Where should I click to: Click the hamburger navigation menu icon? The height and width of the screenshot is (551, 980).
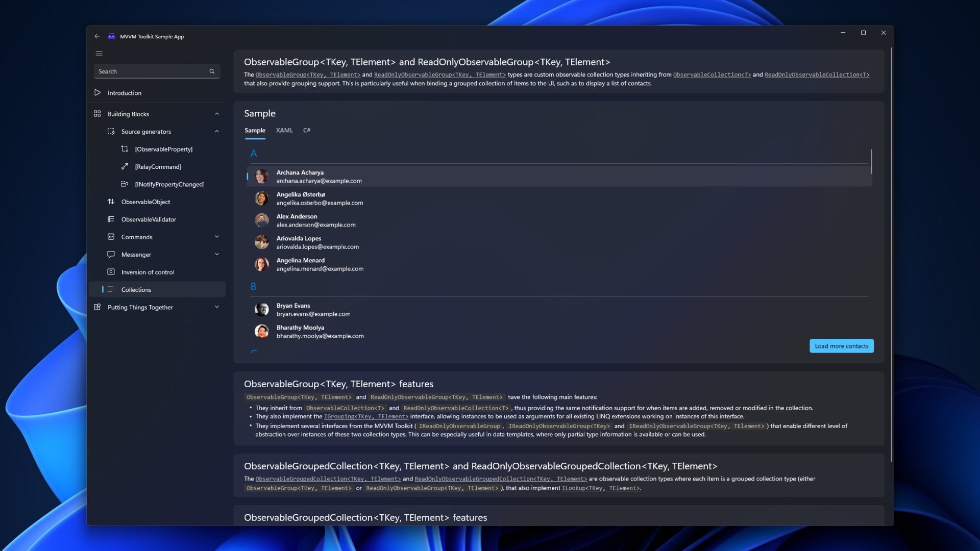click(x=99, y=54)
